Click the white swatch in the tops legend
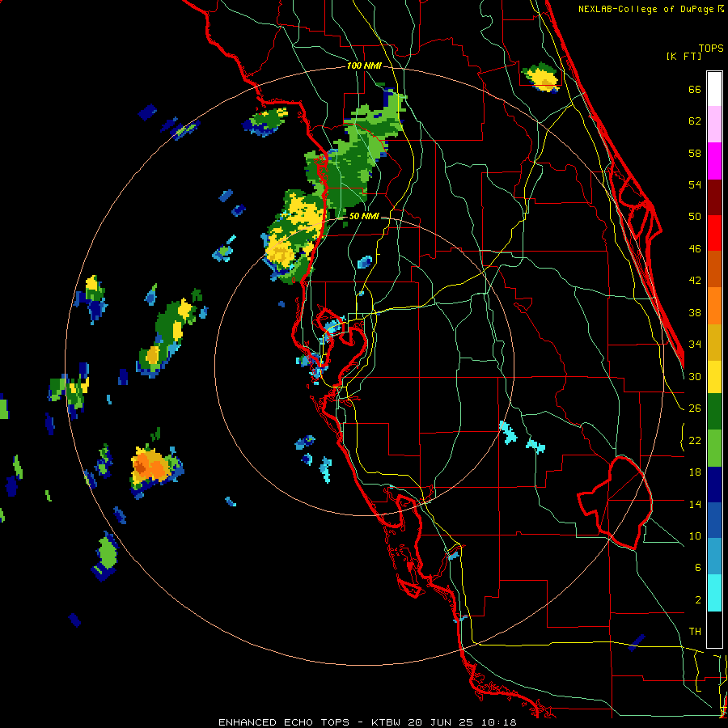 point(714,89)
